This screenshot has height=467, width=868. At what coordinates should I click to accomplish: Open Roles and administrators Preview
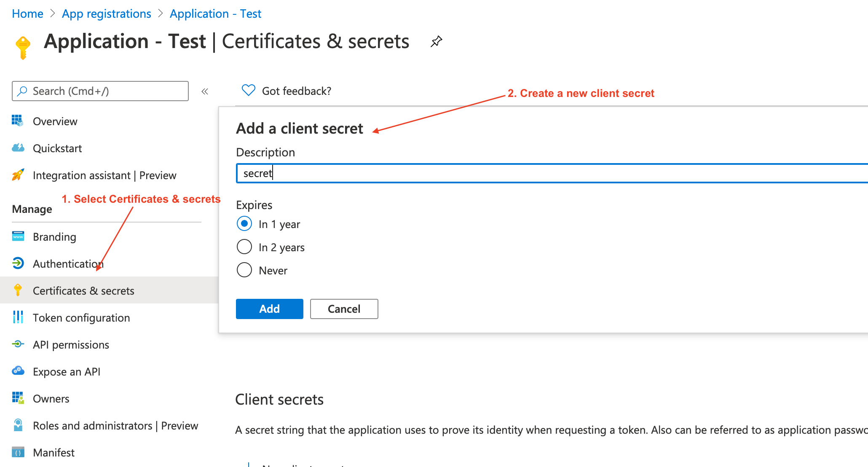click(x=115, y=426)
